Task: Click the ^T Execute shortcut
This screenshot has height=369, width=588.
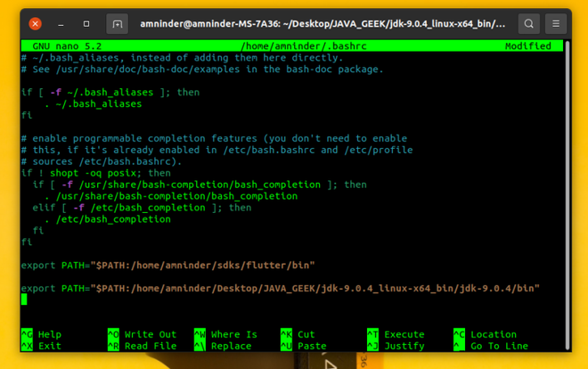Action: (x=396, y=334)
